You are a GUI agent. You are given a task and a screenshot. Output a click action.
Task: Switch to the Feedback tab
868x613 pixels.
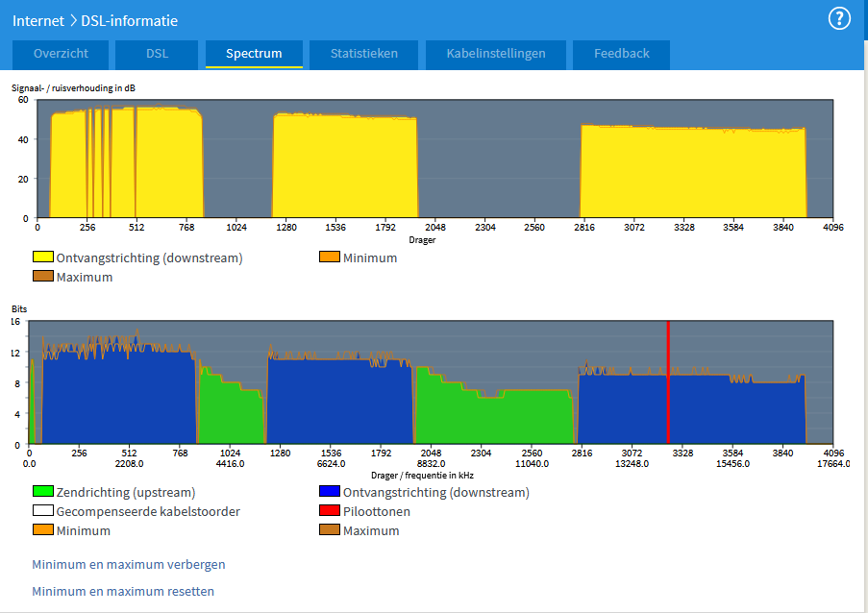coord(621,54)
